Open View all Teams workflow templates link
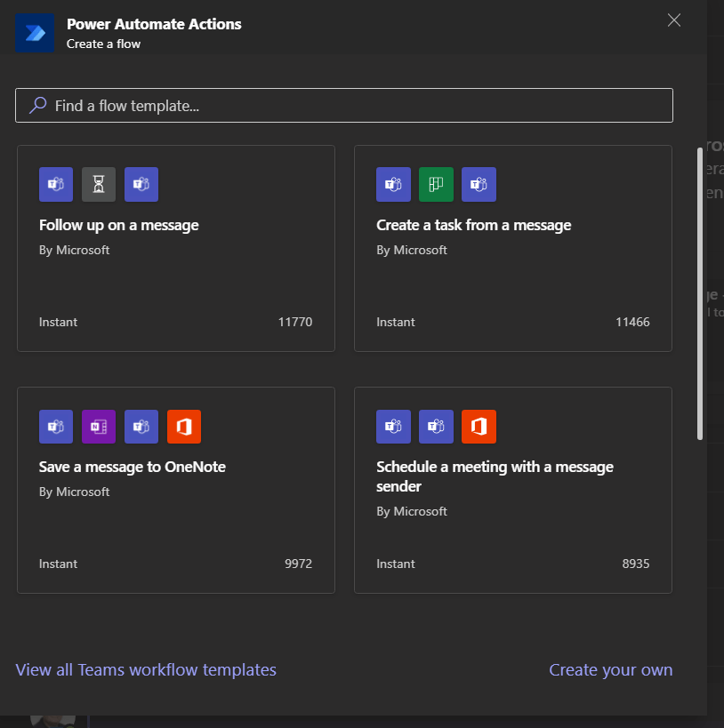The image size is (724, 728). tap(146, 669)
